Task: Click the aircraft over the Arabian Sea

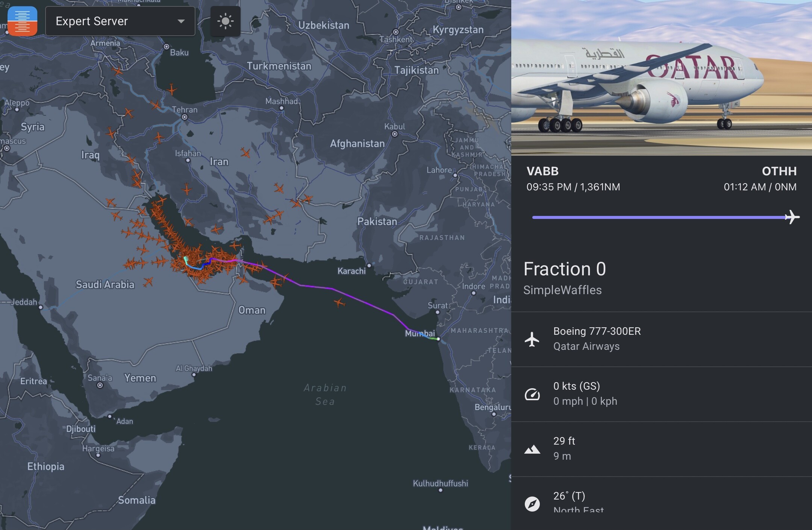Action: click(339, 302)
